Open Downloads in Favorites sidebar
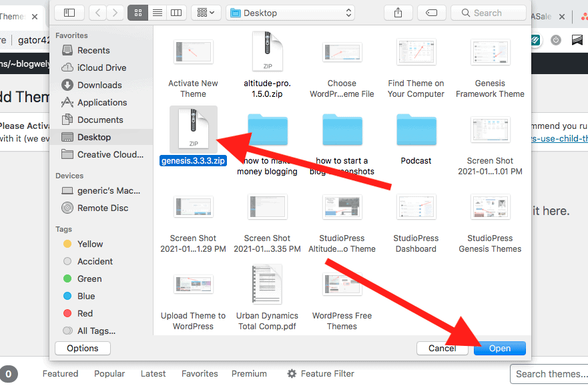The width and height of the screenshot is (588, 388). pos(99,85)
